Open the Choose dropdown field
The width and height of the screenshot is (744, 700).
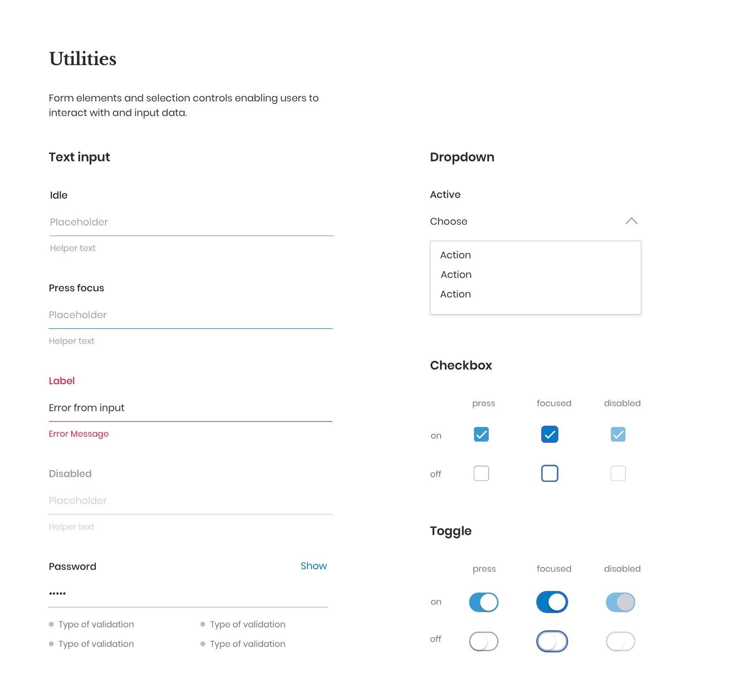[x=535, y=221]
